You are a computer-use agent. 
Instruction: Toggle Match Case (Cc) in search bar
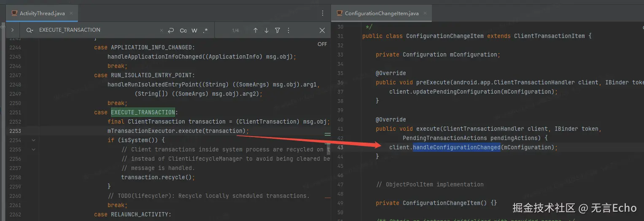coord(183,30)
